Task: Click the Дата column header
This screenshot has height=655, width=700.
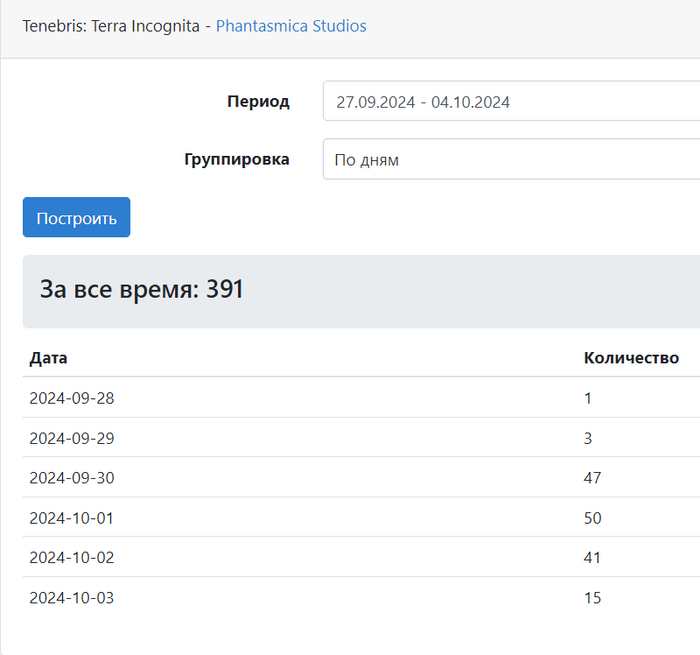Action: point(49,358)
